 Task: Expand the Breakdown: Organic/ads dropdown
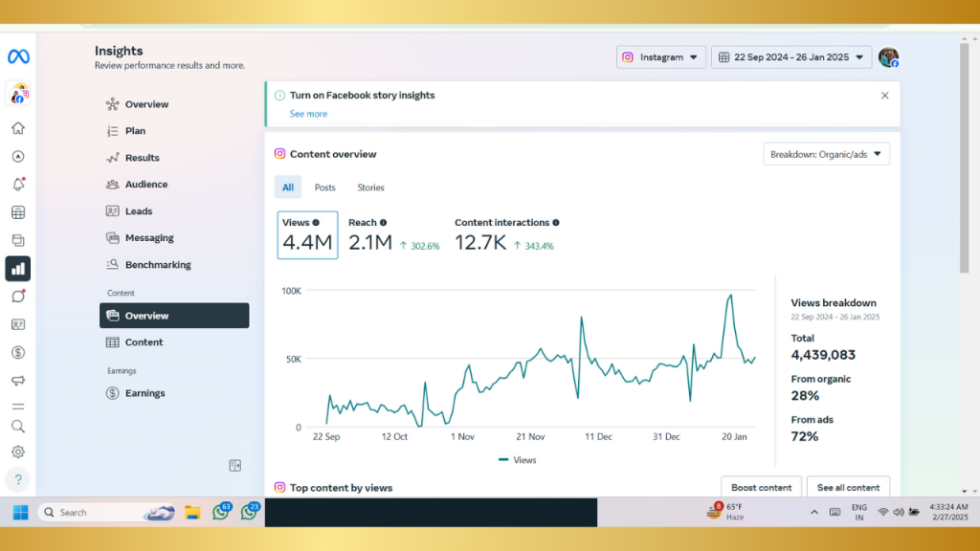tap(826, 154)
